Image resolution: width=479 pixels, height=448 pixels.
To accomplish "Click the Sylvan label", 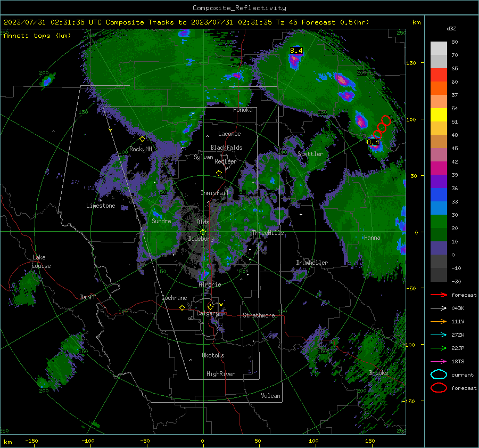I will pyautogui.click(x=203, y=157).
